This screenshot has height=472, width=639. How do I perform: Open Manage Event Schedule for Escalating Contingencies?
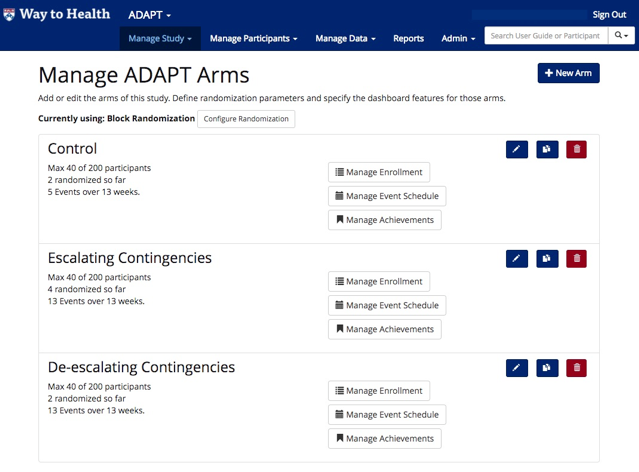[x=387, y=305]
